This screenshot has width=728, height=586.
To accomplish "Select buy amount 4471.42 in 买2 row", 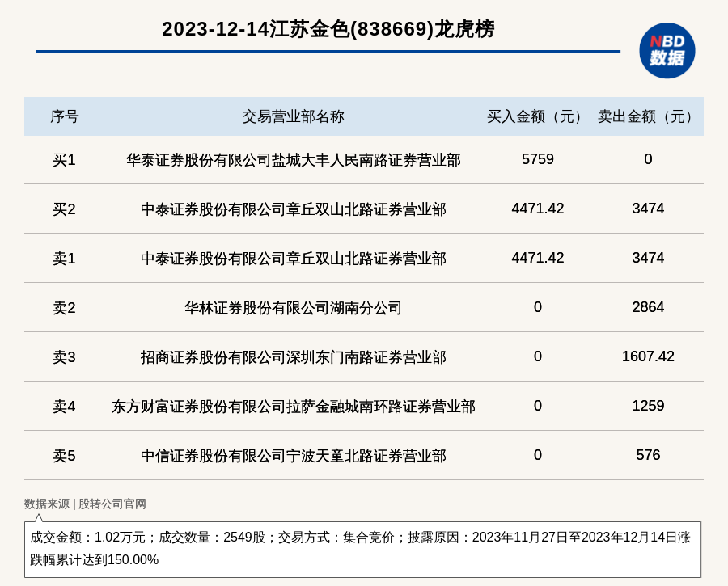I will 538,209.
